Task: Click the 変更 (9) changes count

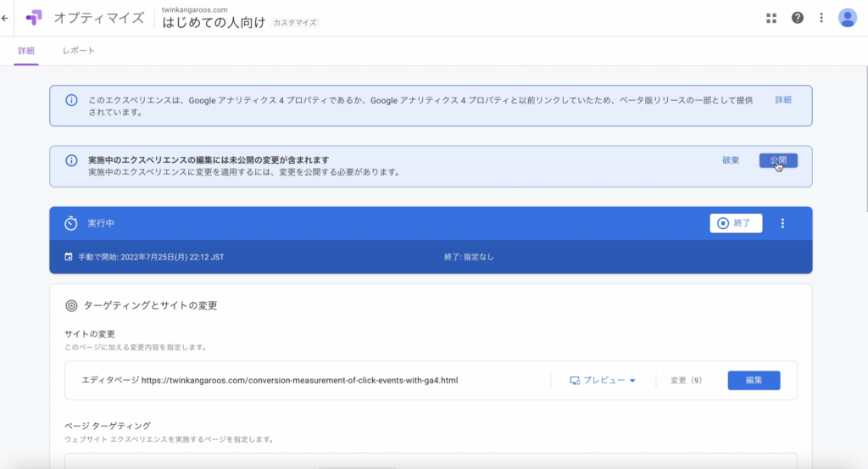Action: [x=686, y=381]
